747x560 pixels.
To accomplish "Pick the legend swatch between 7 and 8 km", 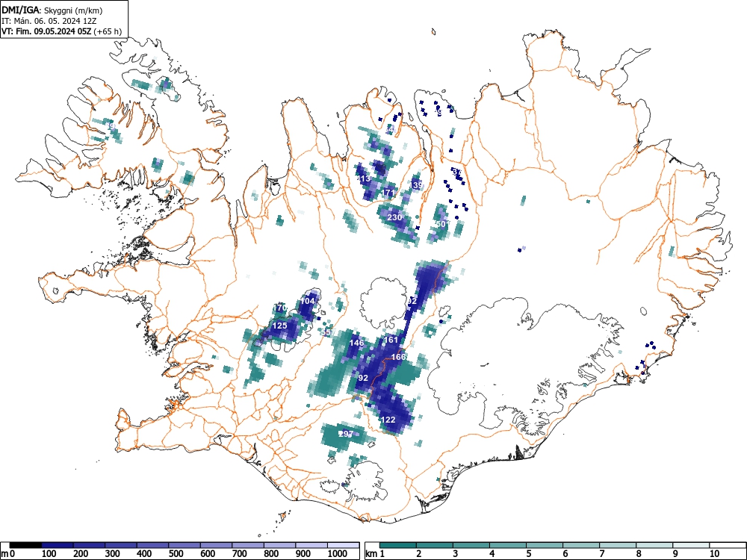I will [x=618, y=545].
